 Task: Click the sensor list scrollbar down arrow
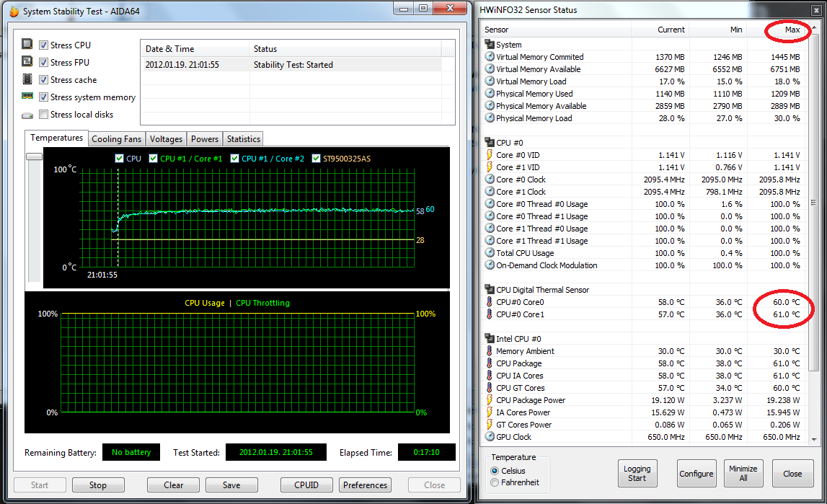click(x=813, y=437)
